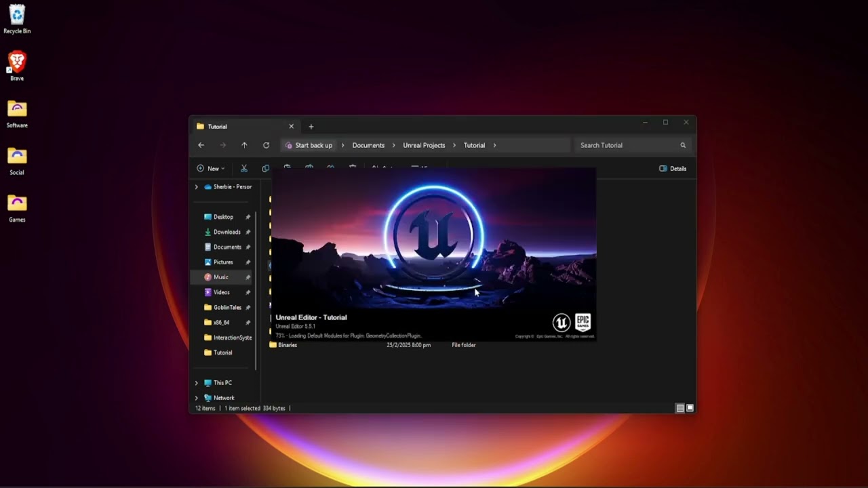
Task: Open chevron after Tutorial breadcrumb
Action: [494, 145]
